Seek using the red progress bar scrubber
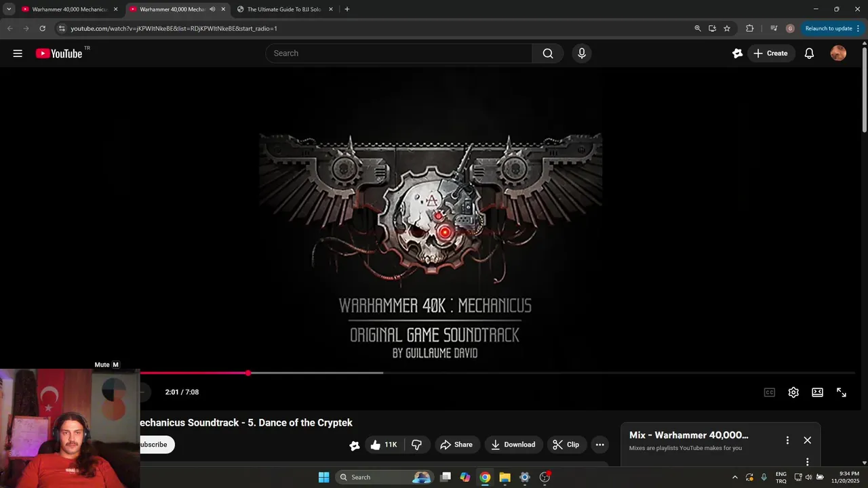 pos(248,373)
